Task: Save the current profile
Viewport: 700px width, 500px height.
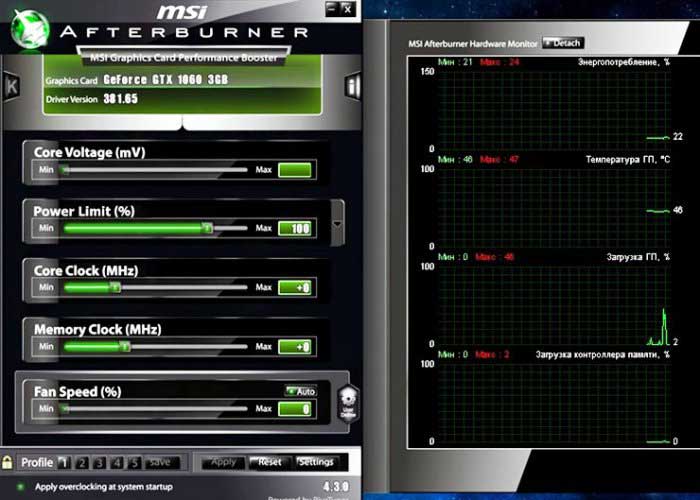Action: click(159, 462)
